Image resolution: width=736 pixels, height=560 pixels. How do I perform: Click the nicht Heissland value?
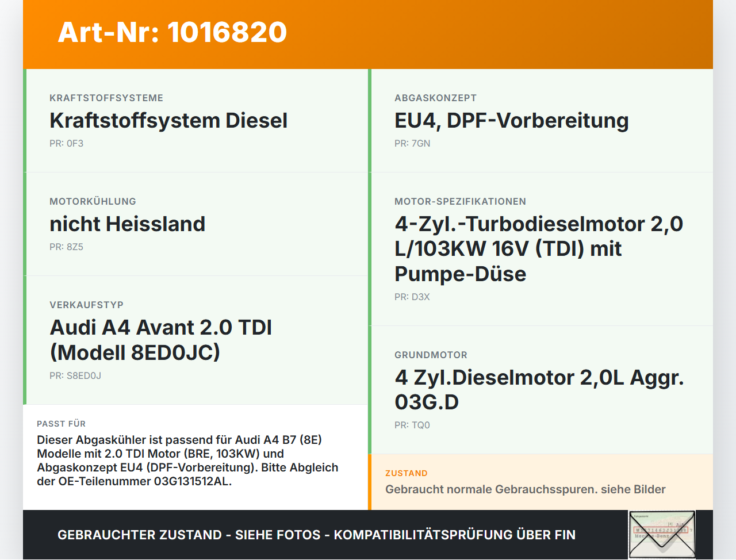coord(128,224)
